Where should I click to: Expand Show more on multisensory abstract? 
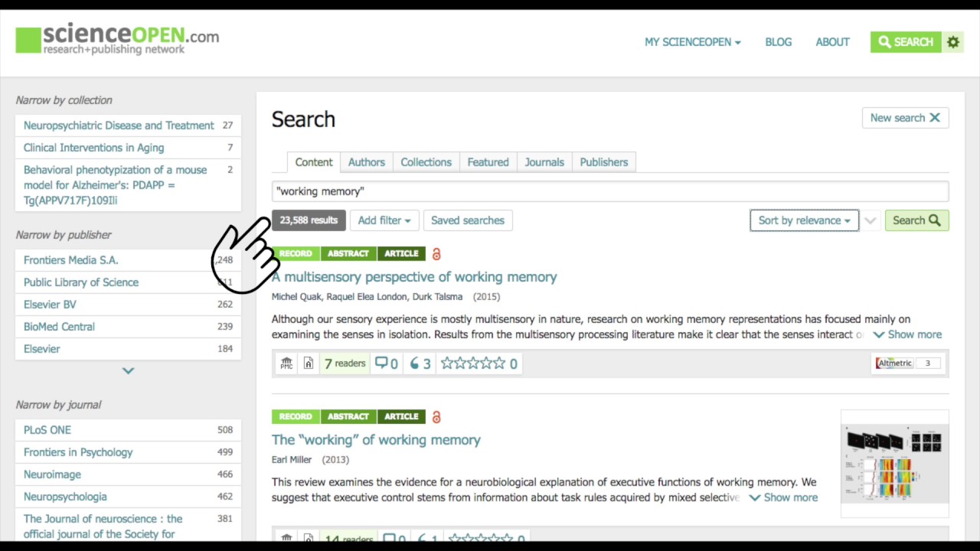(907, 334)
